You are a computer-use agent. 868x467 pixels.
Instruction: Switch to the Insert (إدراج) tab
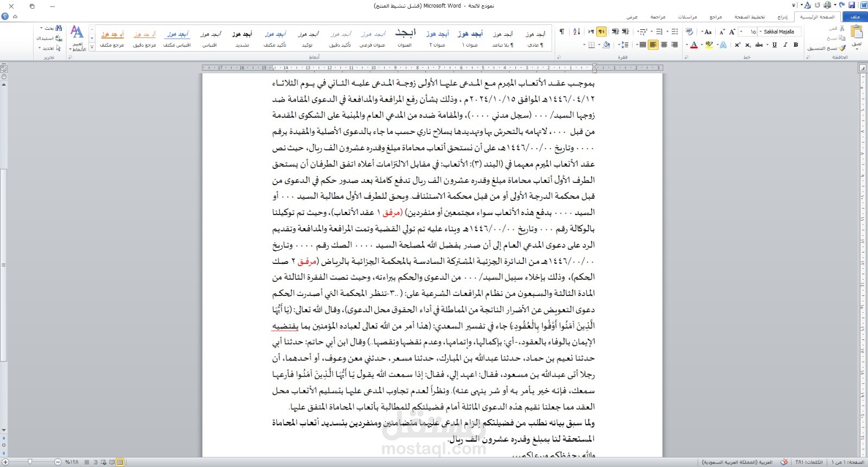click(x=782, y=17)
